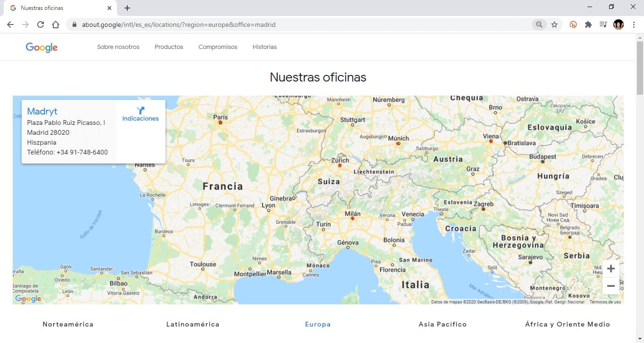Open Compromisos menu item
This screenshot has height=343, width=644.
click(x=218, y=47)
